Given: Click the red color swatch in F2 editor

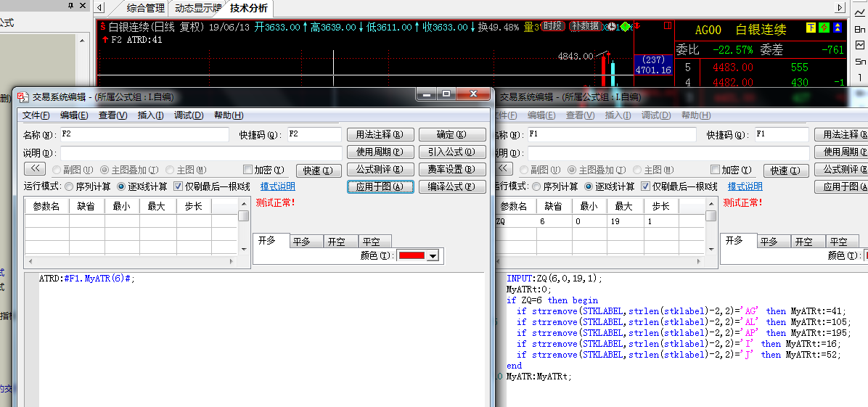Looking at the screenshot, I should point(412,255).
